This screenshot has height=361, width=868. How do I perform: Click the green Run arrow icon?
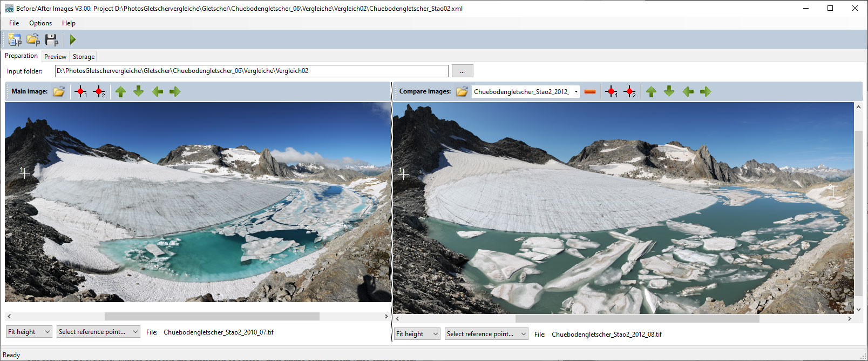[73, 39]
